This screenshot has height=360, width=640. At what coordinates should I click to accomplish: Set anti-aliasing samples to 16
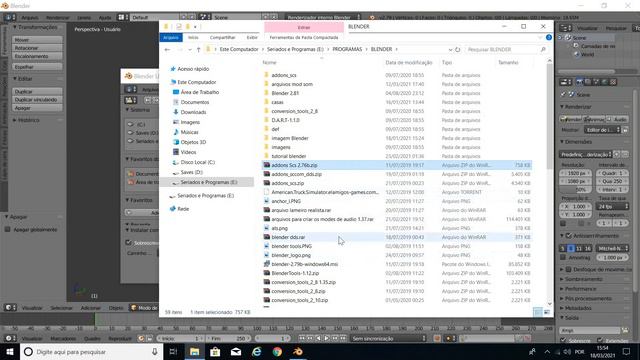[x=587, y=248]
